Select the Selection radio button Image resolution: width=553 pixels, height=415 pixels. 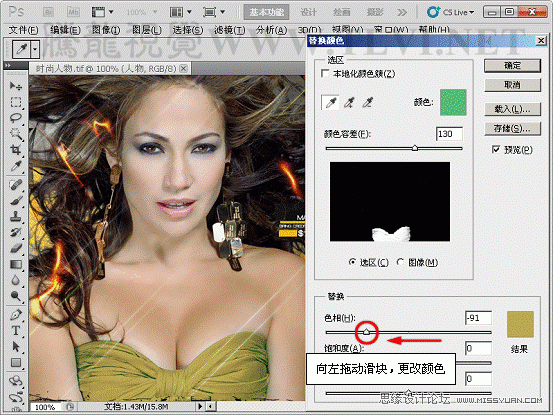point(352,262)
